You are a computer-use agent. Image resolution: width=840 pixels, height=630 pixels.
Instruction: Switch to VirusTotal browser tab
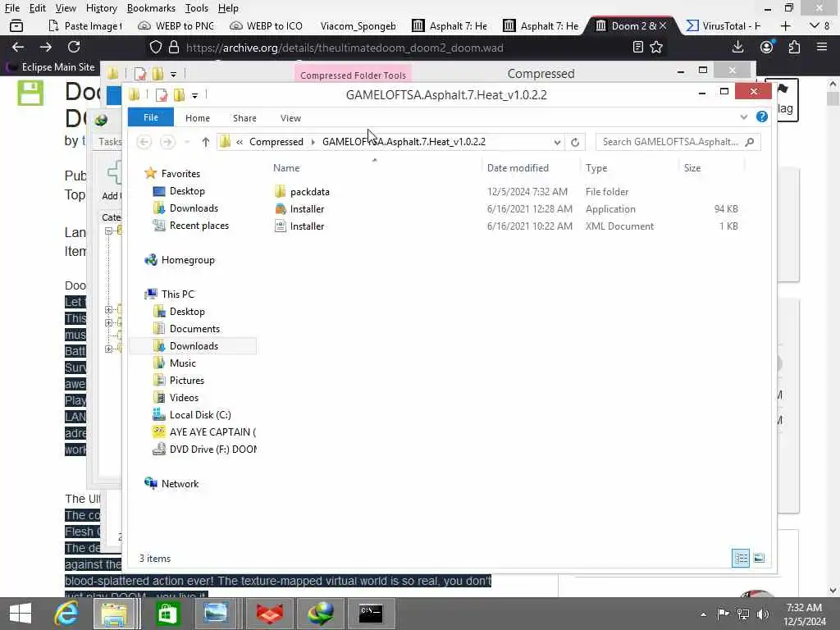click(724, 25)
